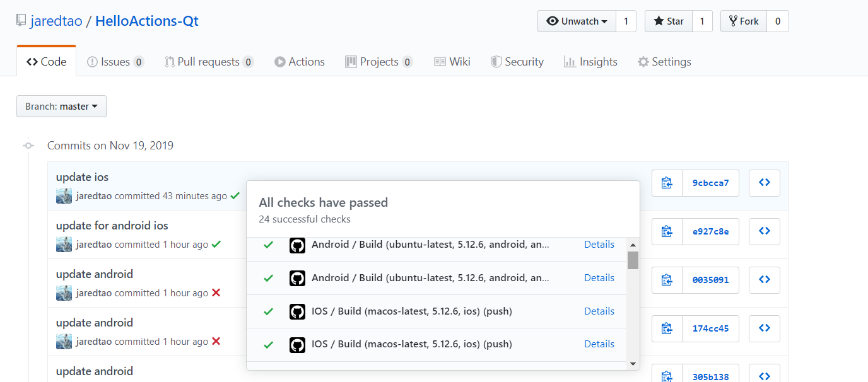Copy full SHA for commit e927c8e

tap(667, 231)
